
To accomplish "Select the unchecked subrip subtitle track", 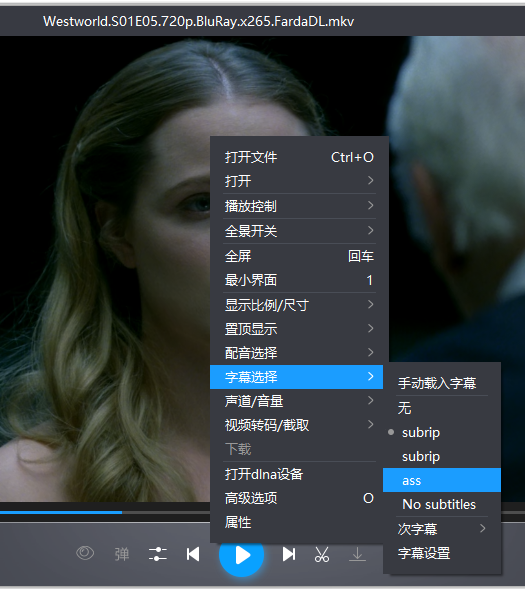I will point(442,456).
